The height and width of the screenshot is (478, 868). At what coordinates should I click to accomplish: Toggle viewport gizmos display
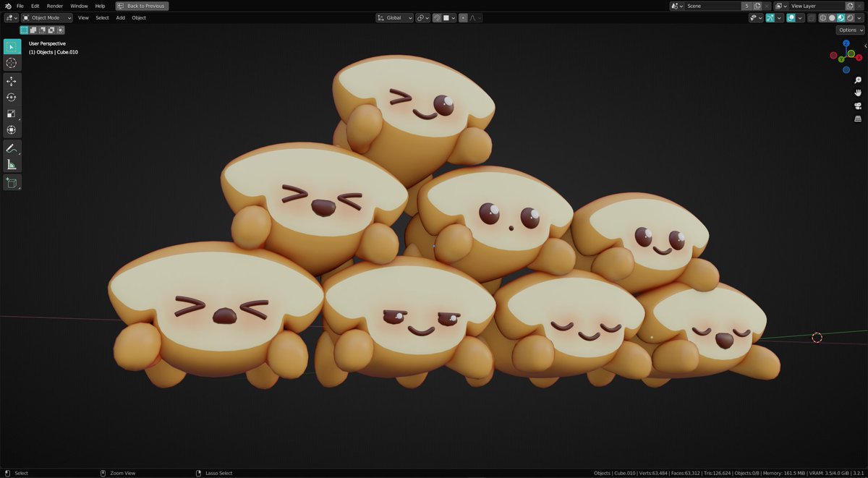(770, 17)
